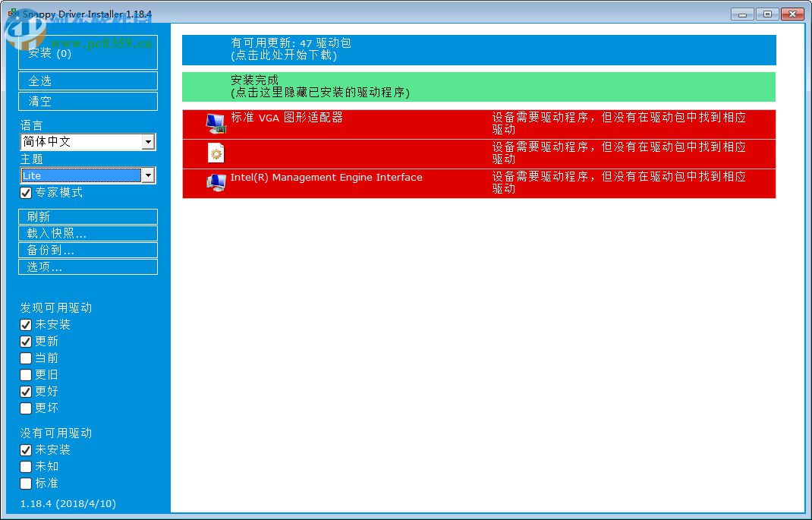This screenshot has width=812, height=520.
Task: Check the 未知 checkbox under 没有可用驱动
Action: 26,466
